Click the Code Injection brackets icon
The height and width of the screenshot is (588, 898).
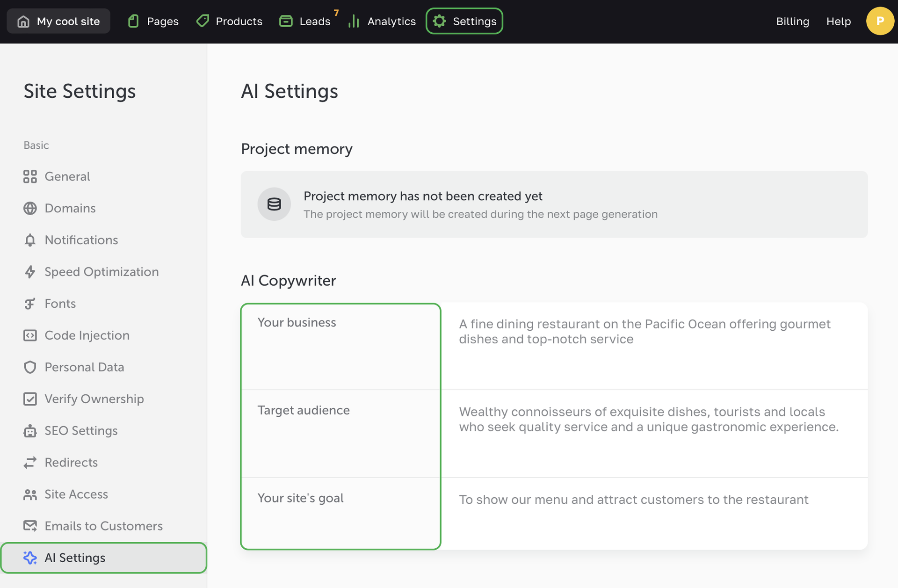[x=30, y=335]
